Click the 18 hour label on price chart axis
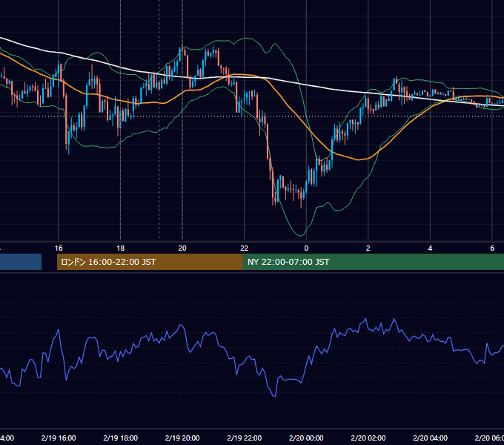 (x=120, y=248)
